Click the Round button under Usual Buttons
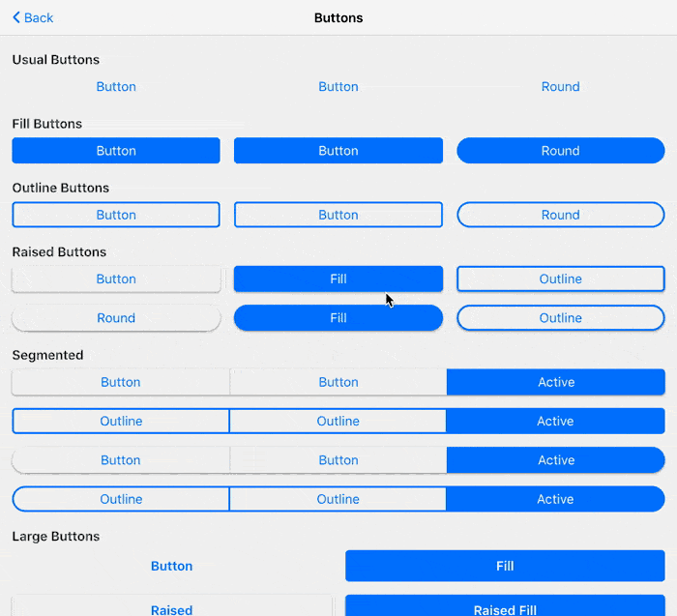The image size is (677, 616). (560, 87)
